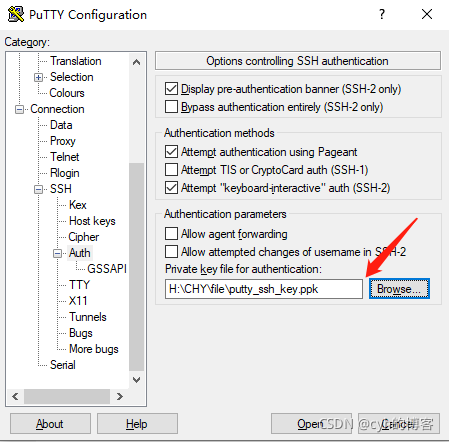Click the private key file path field
This screenshot has height=442, width=449.
coord(264,289)
